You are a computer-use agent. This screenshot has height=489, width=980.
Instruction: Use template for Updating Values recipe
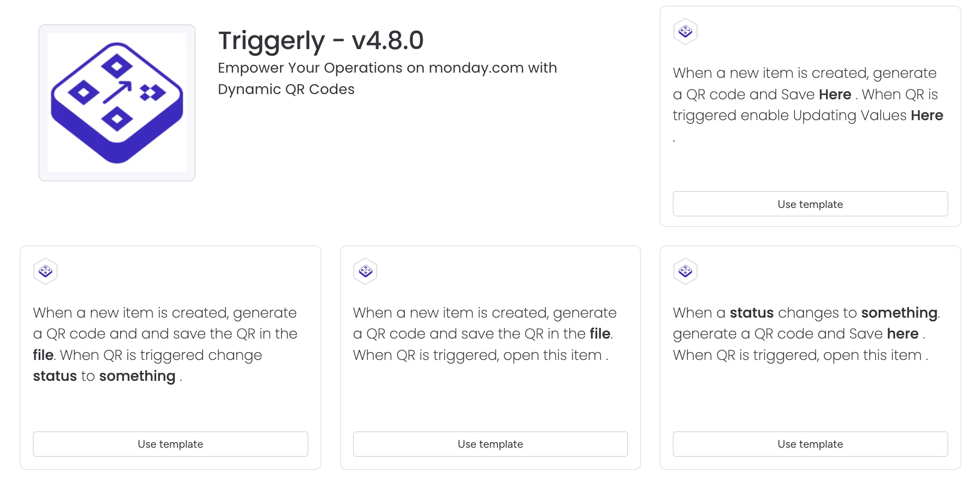tap(810, 204)
